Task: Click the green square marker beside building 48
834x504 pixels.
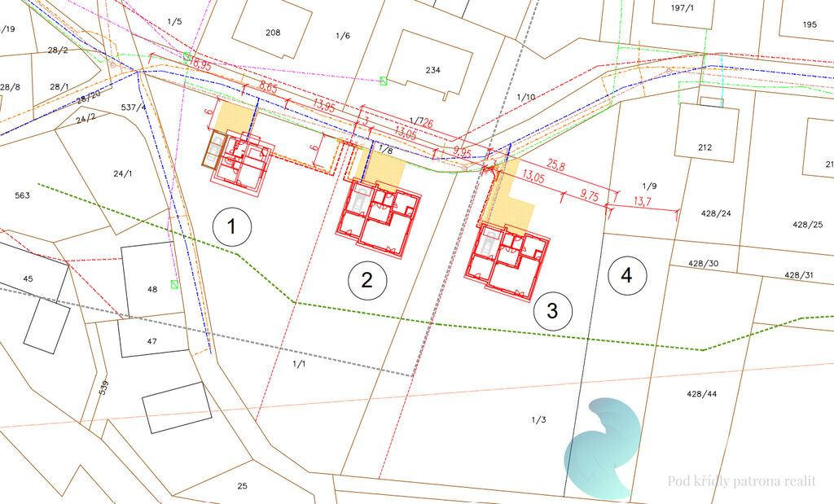Action: coord(173,284)
